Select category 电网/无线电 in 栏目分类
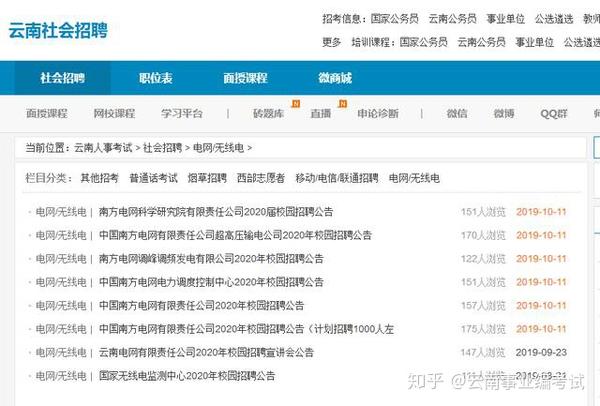600x406 pixels. [x=414, y=178]
